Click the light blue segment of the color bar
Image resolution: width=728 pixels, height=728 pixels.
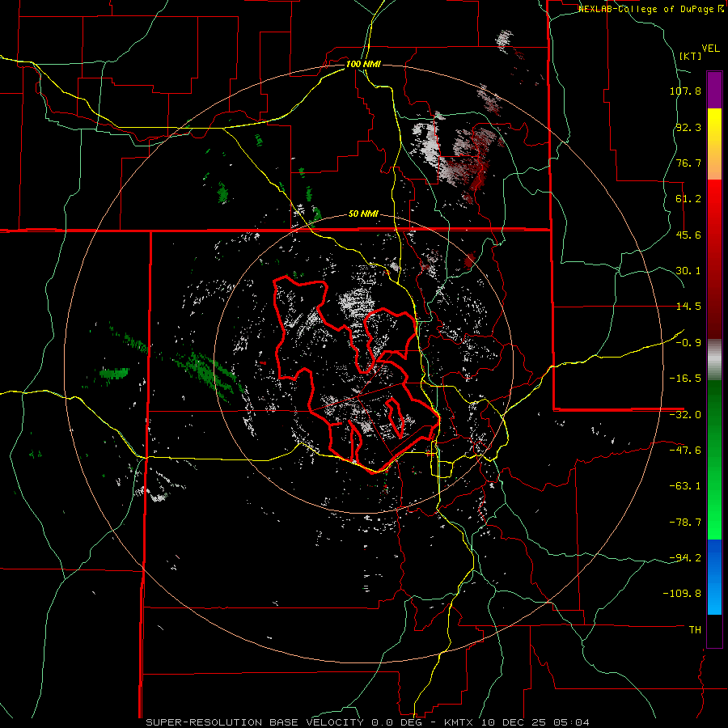[714, 577]
